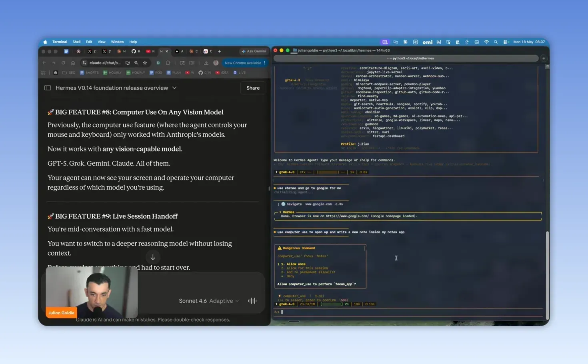Jump to the bottom of the chat
This screenshot has width=588, height=364.
point(153,257)
